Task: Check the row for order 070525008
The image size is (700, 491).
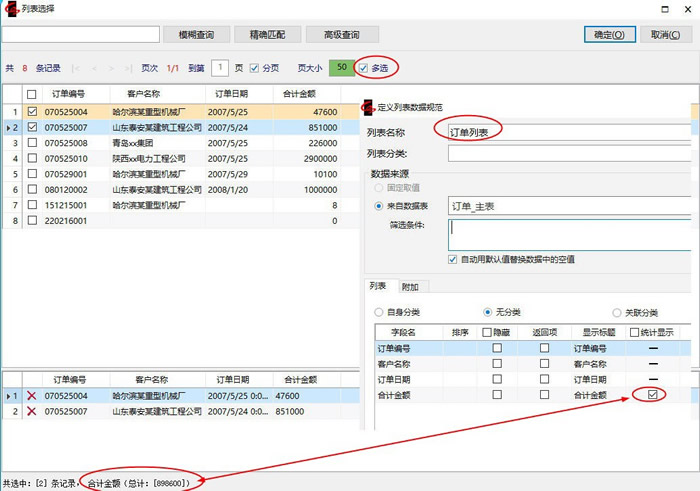Action: pyautogui.click(x=32, y=143)
